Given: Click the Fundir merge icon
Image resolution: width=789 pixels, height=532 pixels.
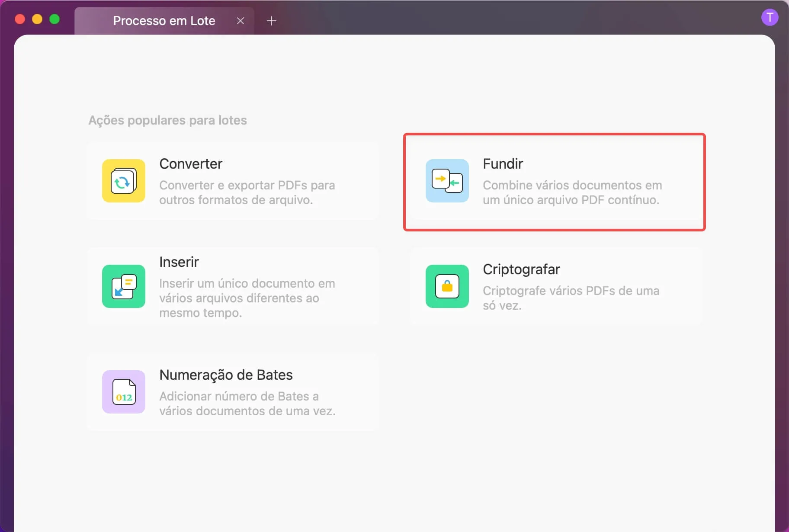Looking at the screenshot, I should tap(447, 181).
